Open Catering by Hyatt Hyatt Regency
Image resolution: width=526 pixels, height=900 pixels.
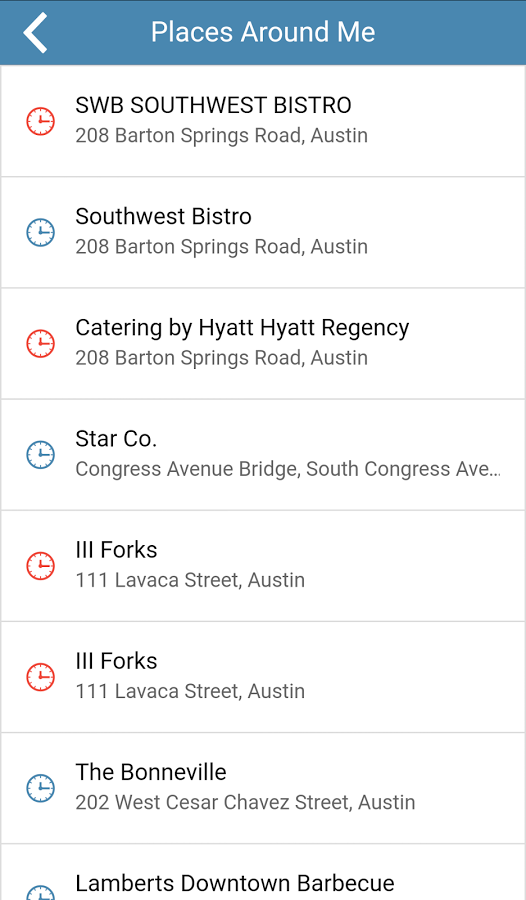(263, 343)
